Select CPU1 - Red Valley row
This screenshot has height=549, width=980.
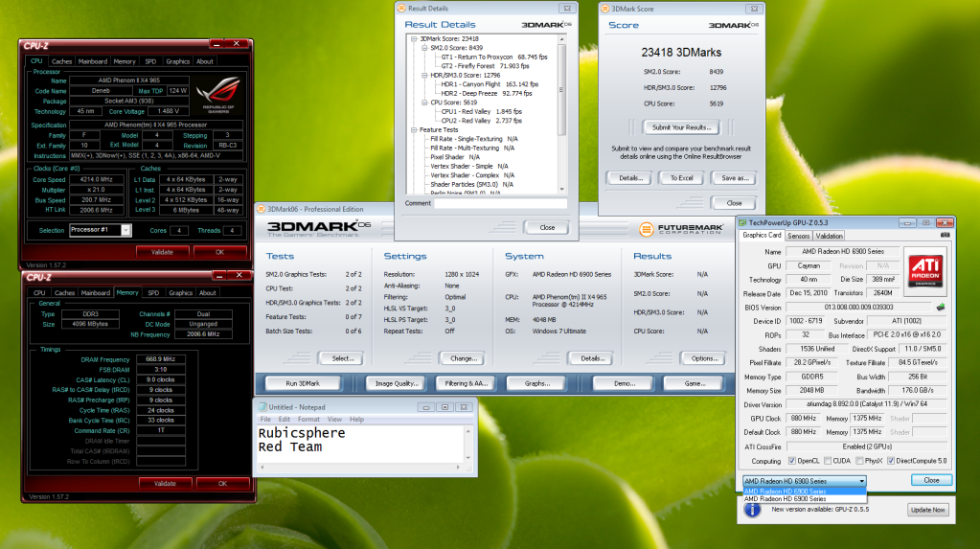coord(481,111)
